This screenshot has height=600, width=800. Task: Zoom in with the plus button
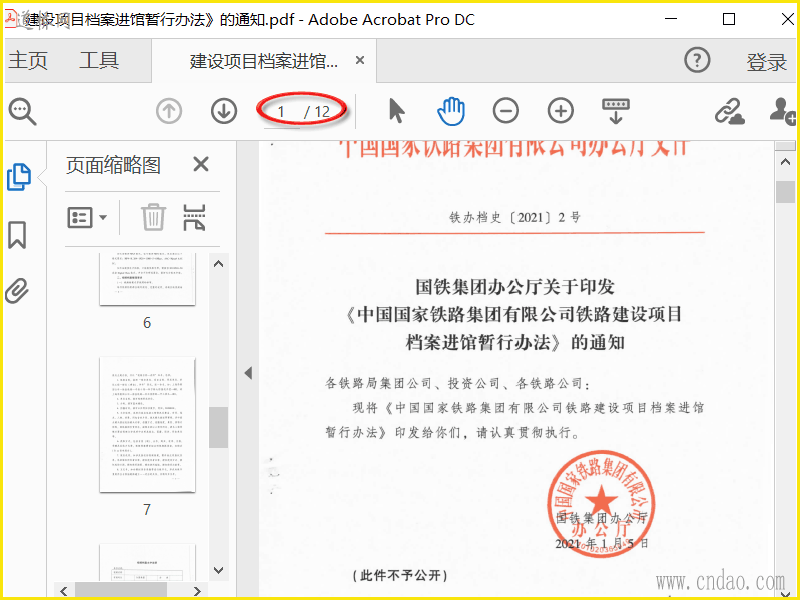[561, 111]
